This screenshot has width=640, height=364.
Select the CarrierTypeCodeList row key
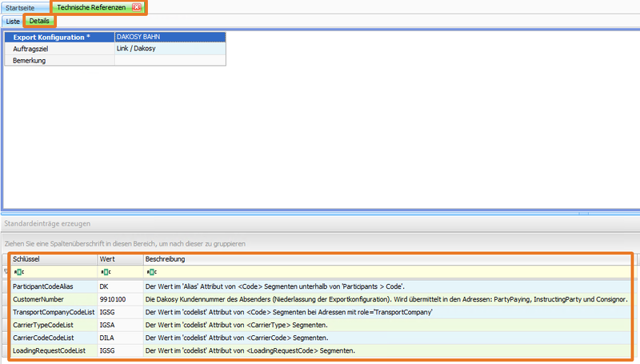point(43,325)
